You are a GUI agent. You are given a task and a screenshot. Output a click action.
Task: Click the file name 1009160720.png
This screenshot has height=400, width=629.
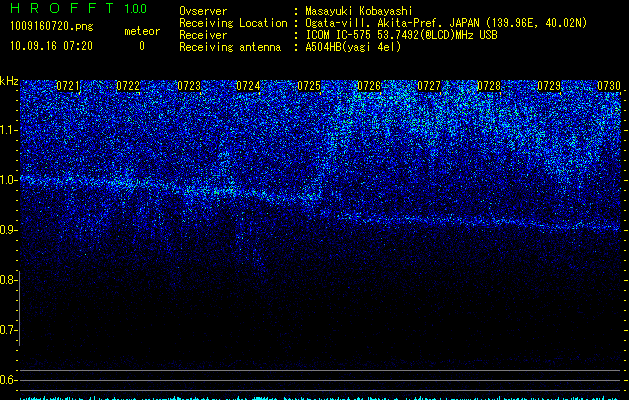point(52,27)
